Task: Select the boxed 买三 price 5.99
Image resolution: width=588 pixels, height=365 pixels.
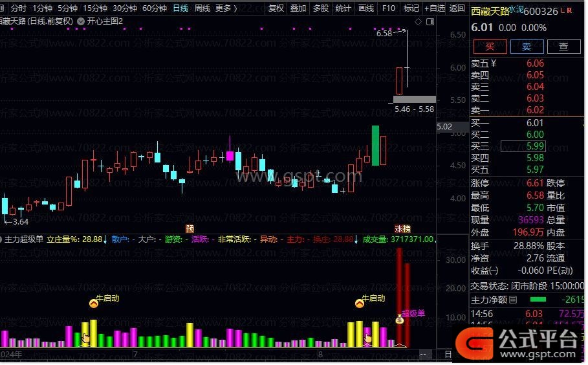Action: (x=523, y=146)
